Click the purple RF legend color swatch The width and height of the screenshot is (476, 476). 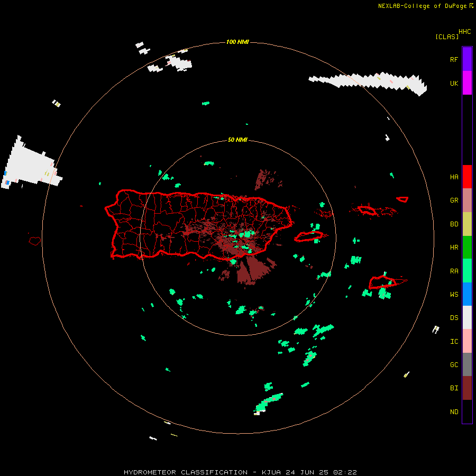coord(467,59)
